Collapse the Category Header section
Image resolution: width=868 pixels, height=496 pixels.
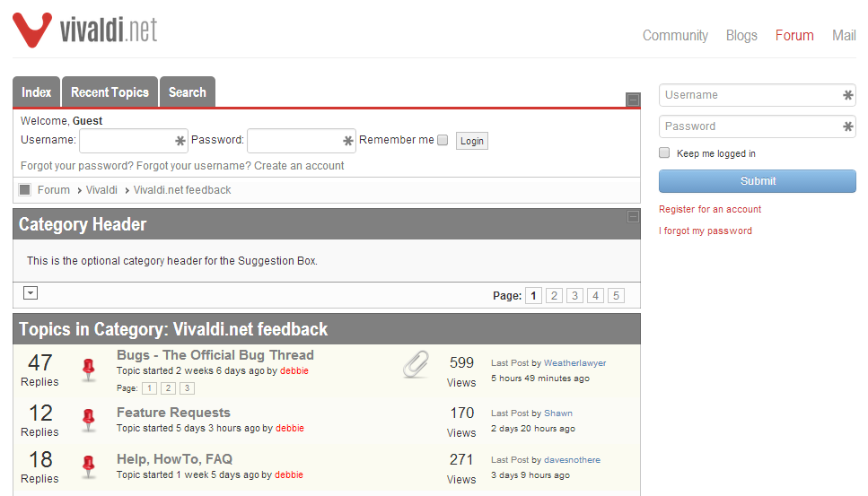(x=633, y=216)
